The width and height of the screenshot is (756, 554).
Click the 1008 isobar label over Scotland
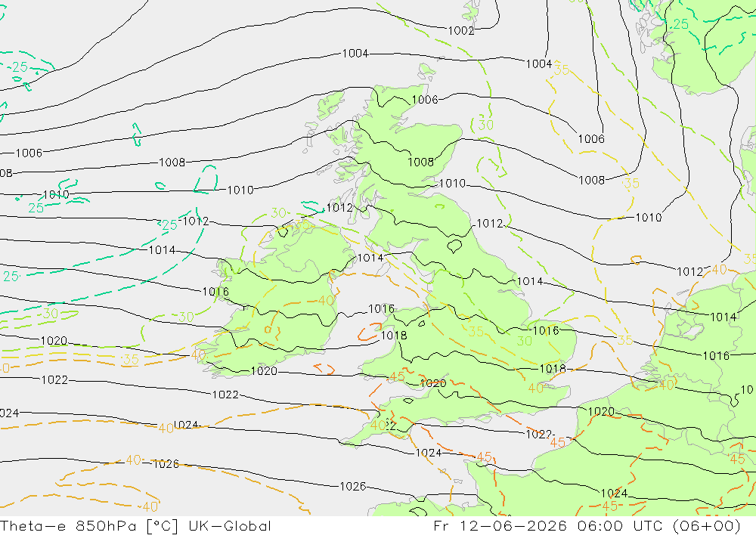pos(421,162)
